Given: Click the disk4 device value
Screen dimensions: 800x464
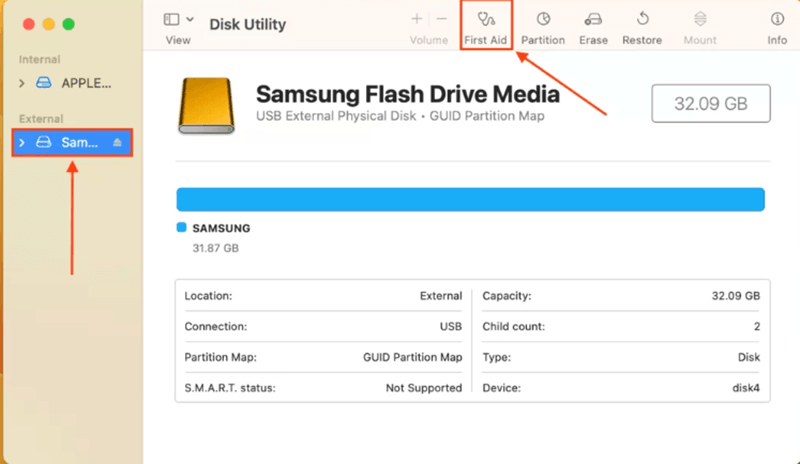Looking at the screenshot, I should pos(746,388).
